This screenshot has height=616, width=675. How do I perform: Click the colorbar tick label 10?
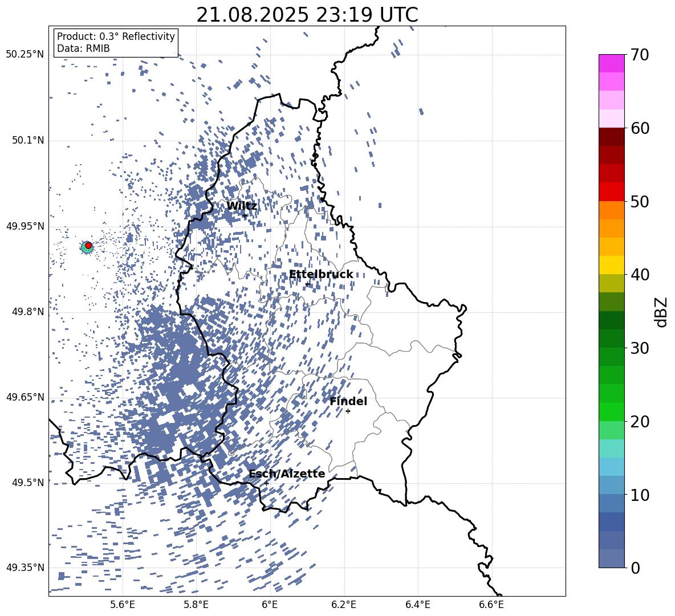tap(640, 495)
